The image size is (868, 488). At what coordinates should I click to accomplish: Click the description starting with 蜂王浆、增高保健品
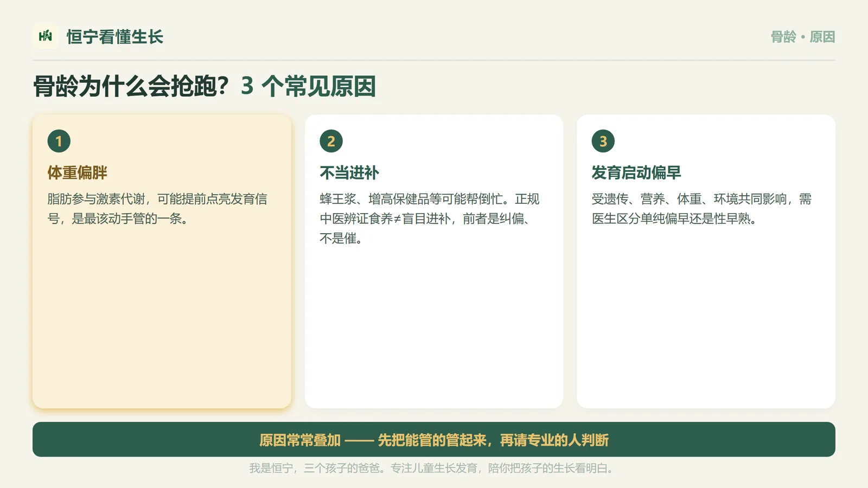(430, 219)
